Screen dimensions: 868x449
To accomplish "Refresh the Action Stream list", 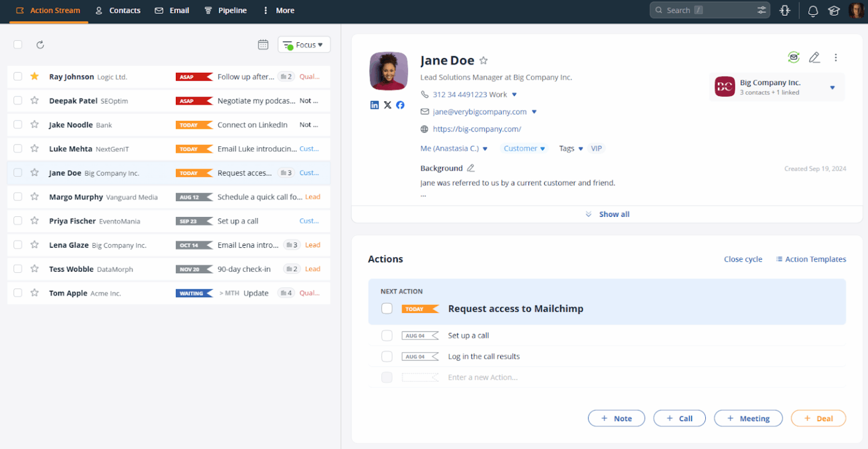I will click(x=40, y=45).
